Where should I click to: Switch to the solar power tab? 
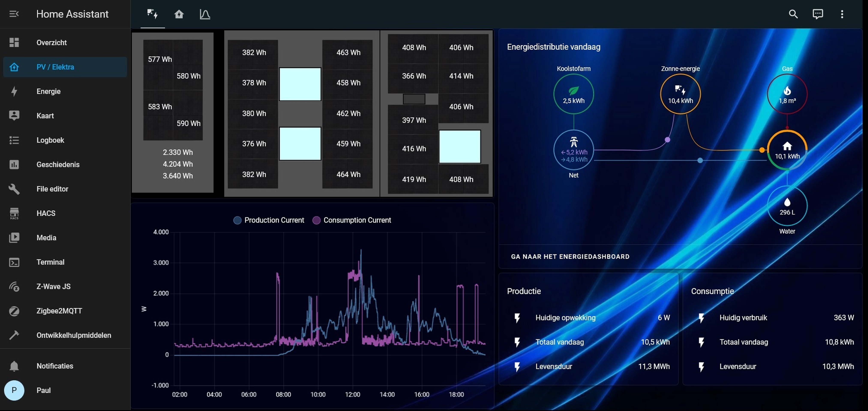[x=152, y=14]
